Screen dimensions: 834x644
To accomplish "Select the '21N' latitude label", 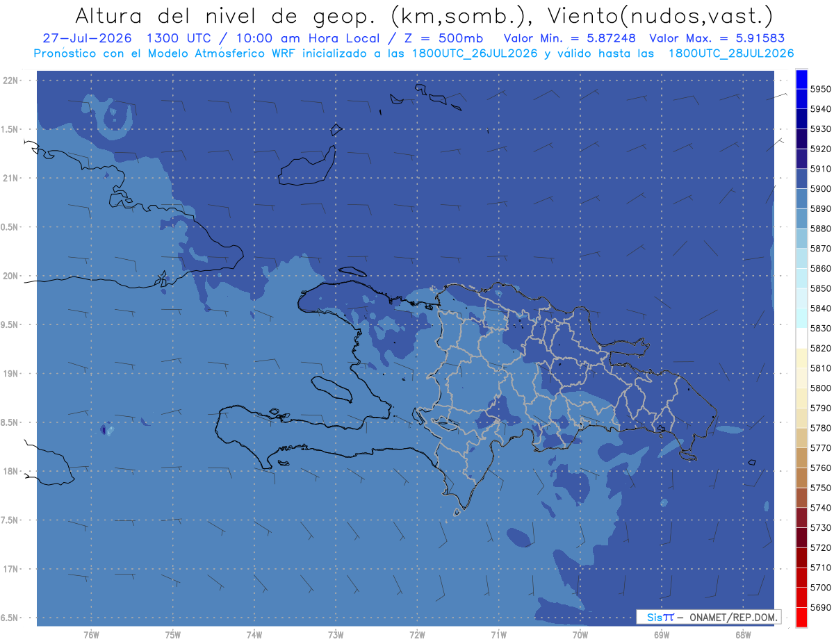I will pyautogui.click(x=12, y=178).
